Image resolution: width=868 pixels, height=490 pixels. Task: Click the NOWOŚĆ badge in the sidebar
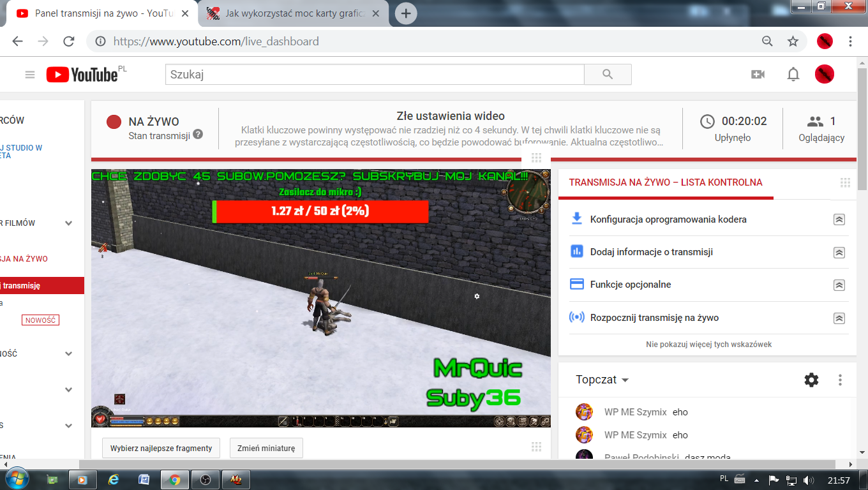coord(40,320)
